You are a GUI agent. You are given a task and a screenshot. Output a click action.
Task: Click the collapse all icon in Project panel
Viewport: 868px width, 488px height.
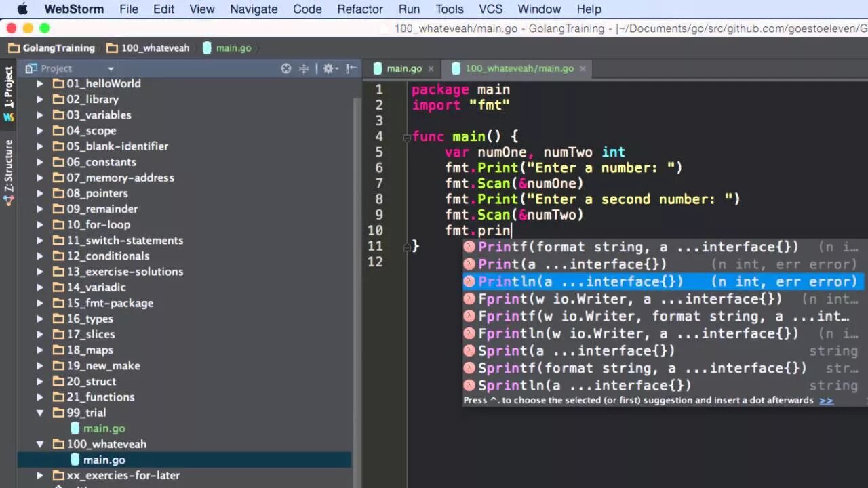[x=304, y=68]
